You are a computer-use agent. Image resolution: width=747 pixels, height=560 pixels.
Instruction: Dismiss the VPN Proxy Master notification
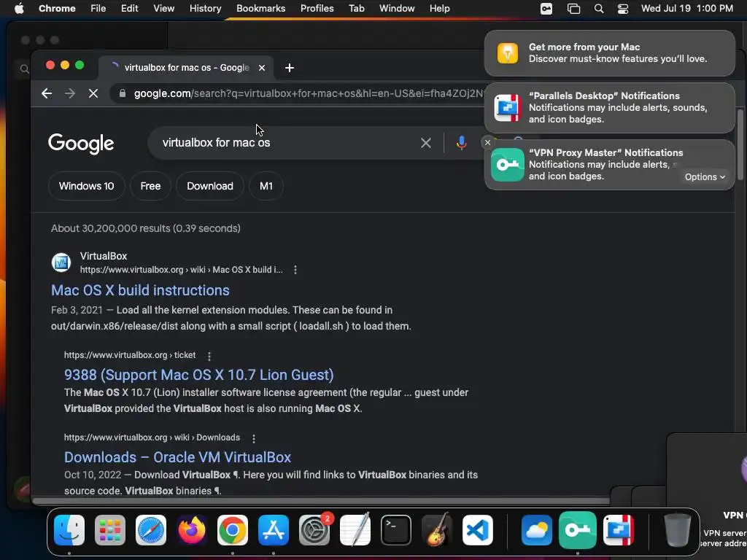pyautogui.click(x=487, y=142)
